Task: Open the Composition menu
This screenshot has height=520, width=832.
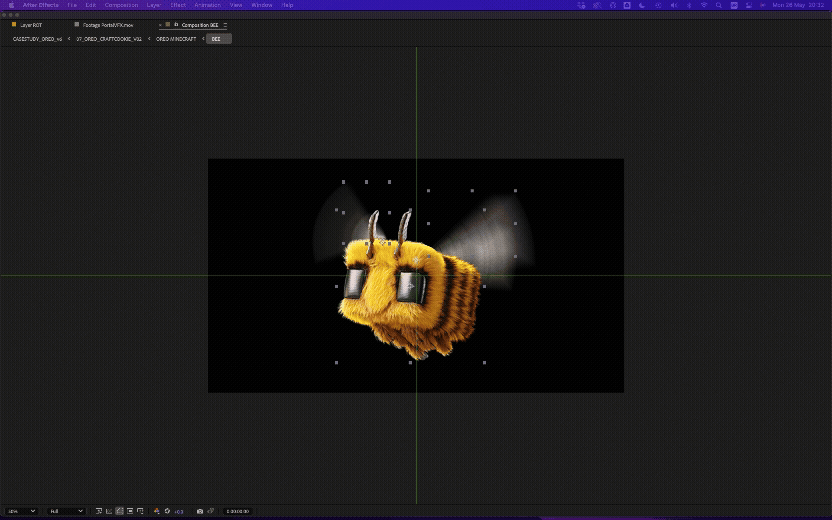Action: click(x=121, y=5)
